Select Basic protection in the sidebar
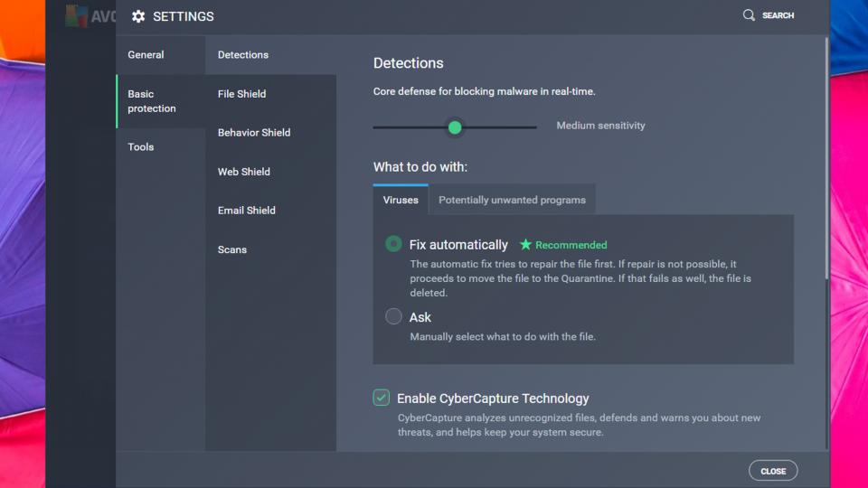This screenshot has height=488, width=868. tap(152, 101)
